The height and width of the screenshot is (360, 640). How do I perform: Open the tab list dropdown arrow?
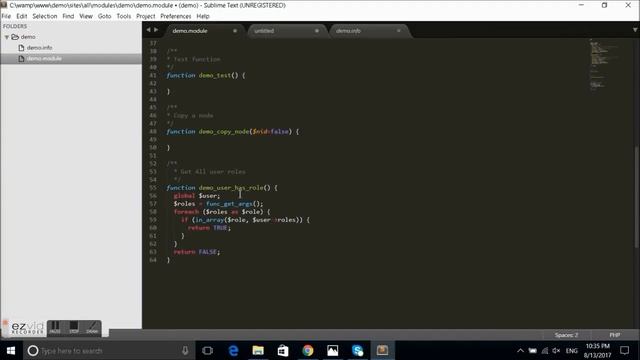tap(635, 30)
